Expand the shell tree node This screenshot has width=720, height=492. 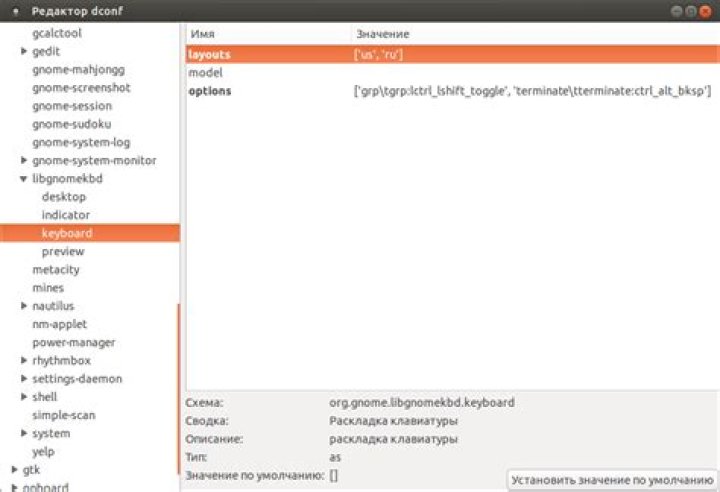coord(24,397)
